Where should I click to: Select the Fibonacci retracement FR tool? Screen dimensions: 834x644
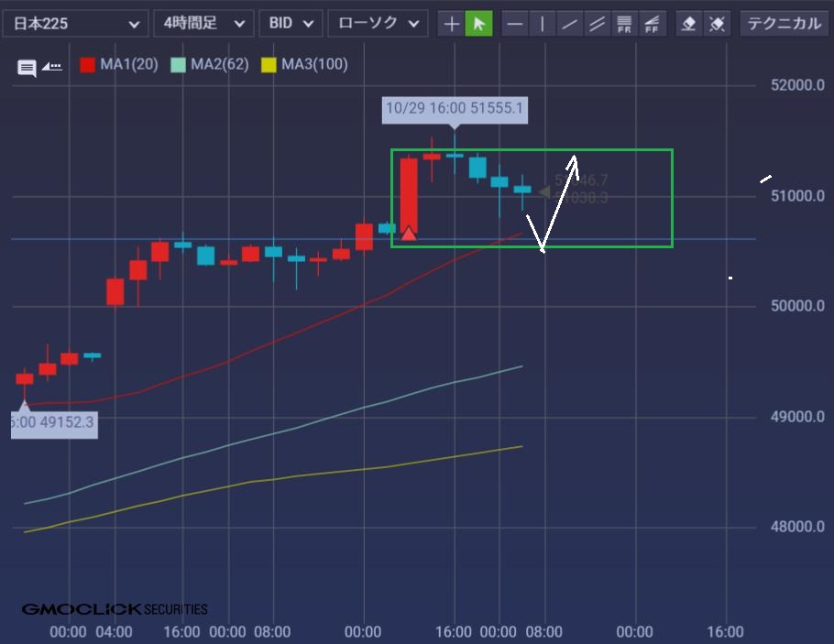625,24
